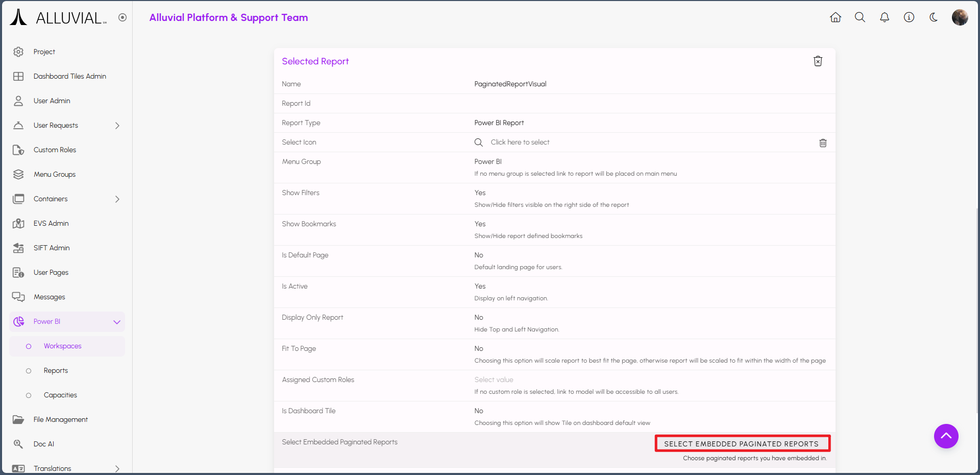Click Select Embedded Paginated Reports button
The width and height of the screenshot is (980, 475).
pos(742,444)
